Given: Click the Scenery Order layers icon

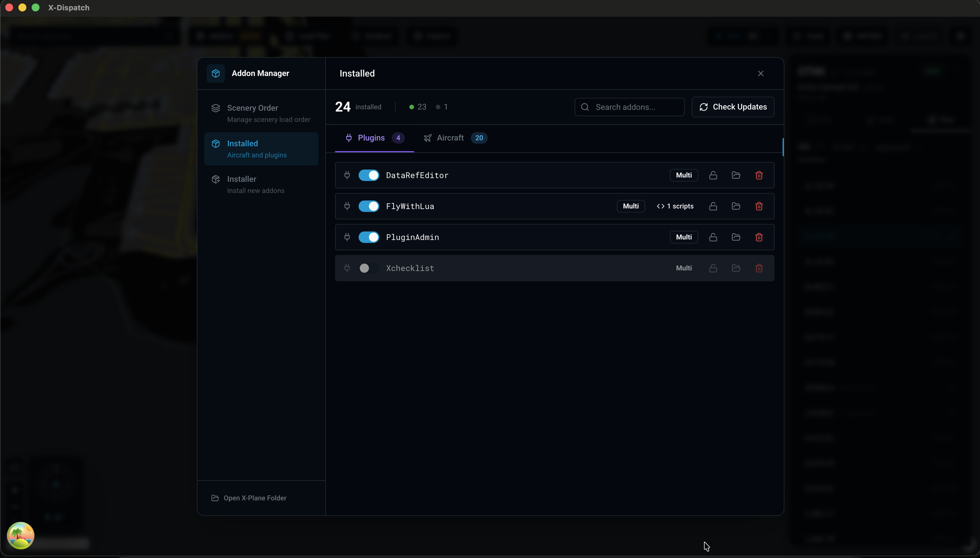Looking at the screenshot, I should coord(216,108).
